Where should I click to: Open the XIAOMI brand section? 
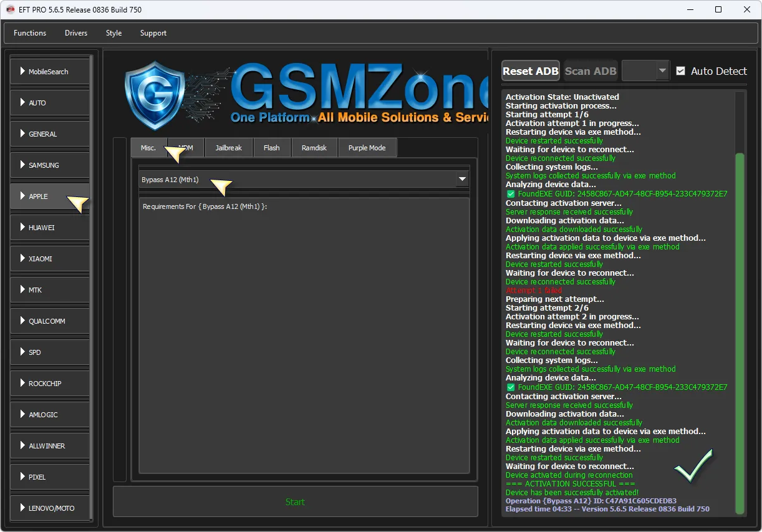[x=50, y=259]
